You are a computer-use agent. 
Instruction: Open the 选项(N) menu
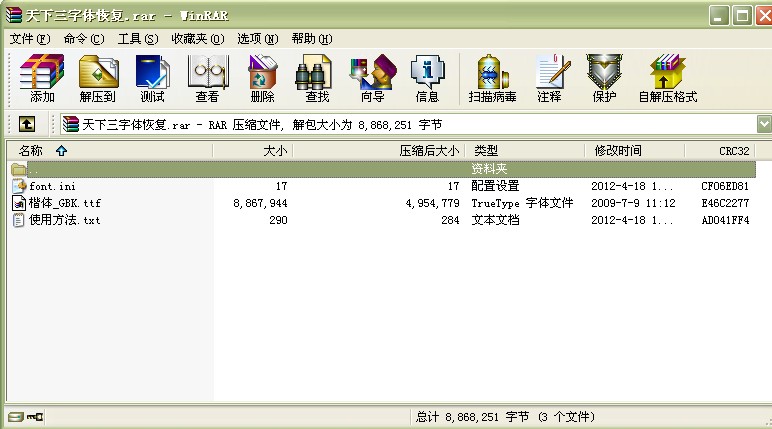tap(257, 38)
